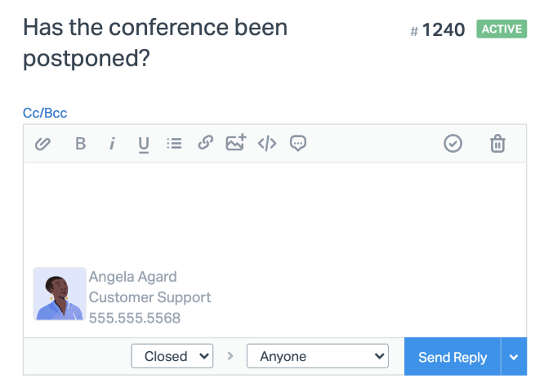The image size is (553, 392).
Task: Click the checkmark circle icon in toolbar
Action: coord(453,144)
